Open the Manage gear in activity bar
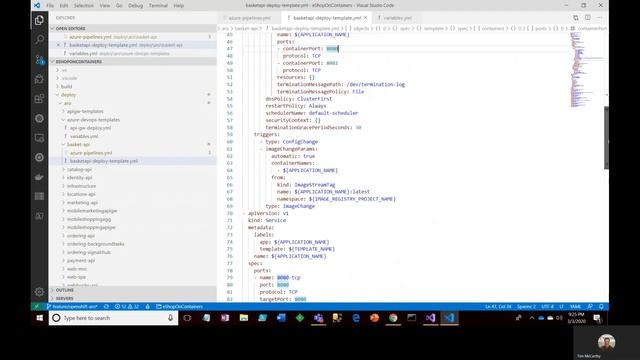This screenshot has height=360, width=640. (39, 292)
